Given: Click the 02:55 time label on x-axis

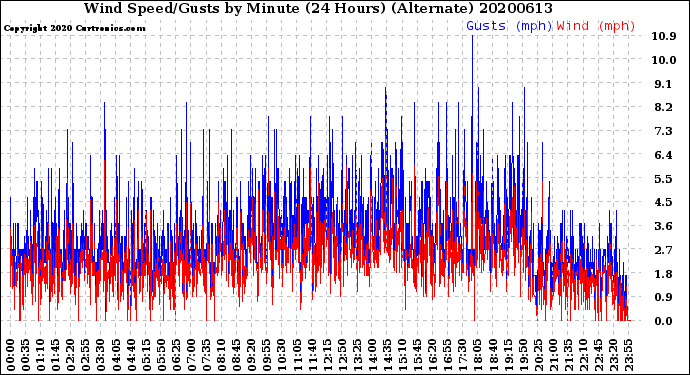Looking at the screenshot, I should pos(86,355).
